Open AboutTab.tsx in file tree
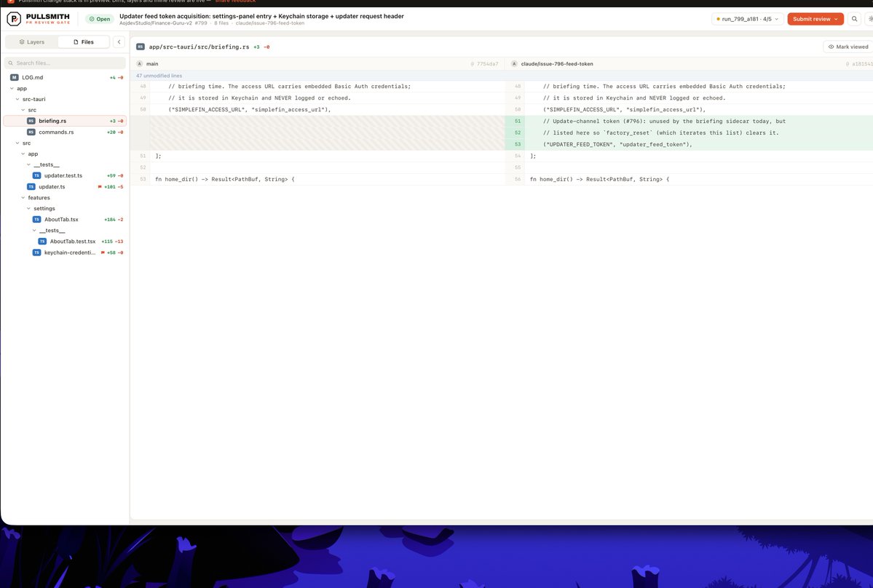 (65, 220)
